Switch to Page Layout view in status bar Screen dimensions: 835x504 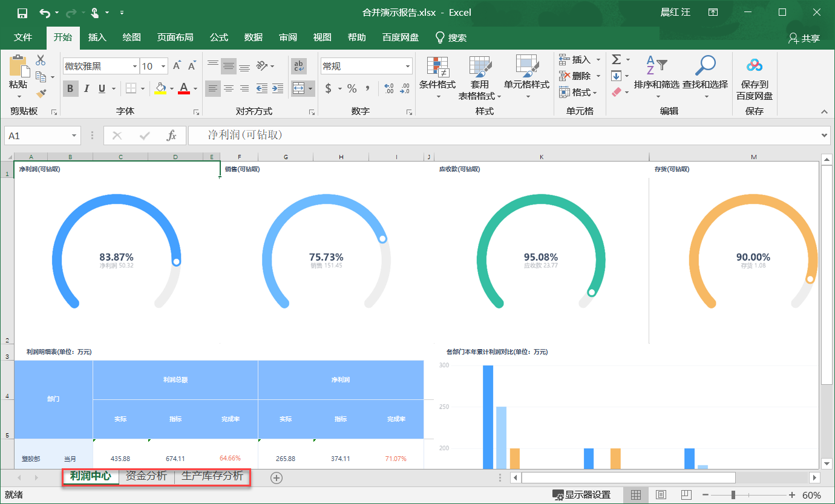[x=661, y=495]
